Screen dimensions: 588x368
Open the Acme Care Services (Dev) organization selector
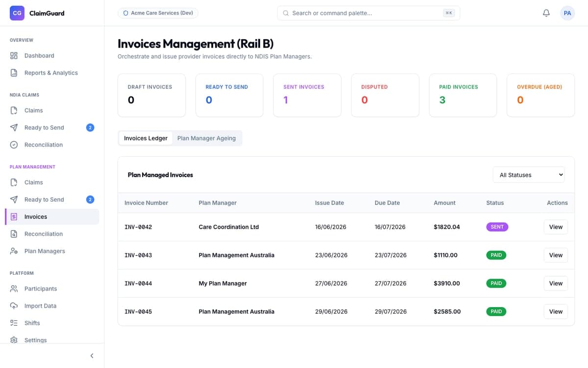tap(158, 13)
